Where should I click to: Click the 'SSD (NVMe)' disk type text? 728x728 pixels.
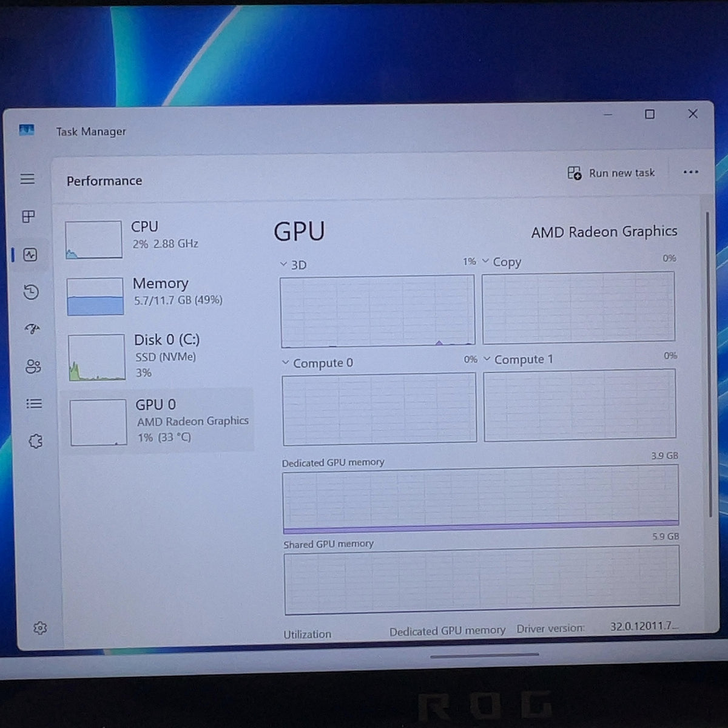166,357
